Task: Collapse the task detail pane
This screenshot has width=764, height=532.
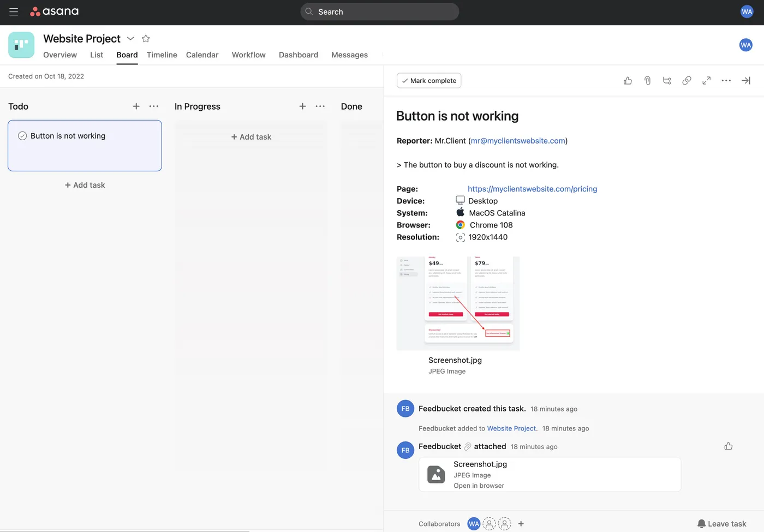Action: [745, 80]
